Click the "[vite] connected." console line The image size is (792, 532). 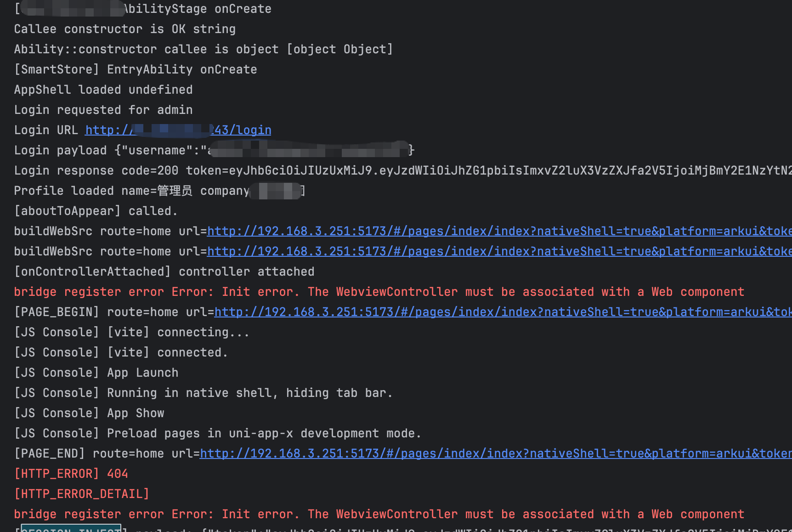point(121,352)
